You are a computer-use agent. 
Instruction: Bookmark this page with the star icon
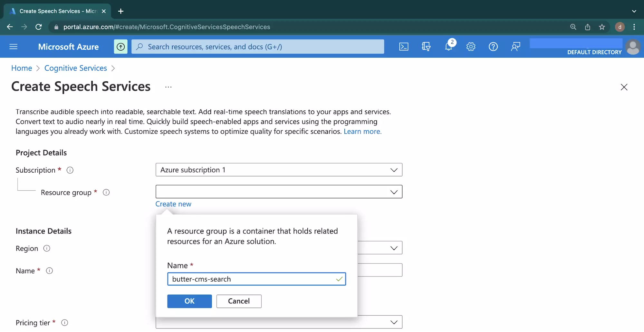click(602, 27)
